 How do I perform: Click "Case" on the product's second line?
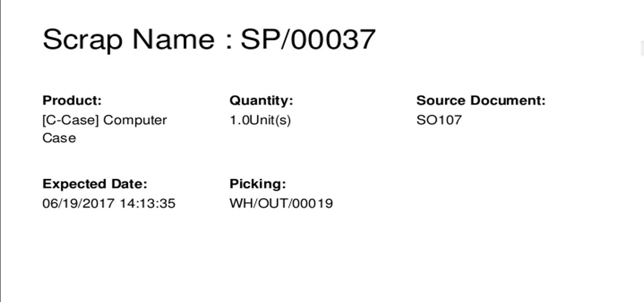[x=59, y=138]
